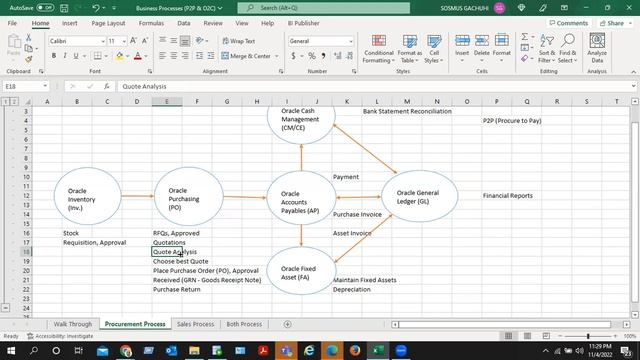Image resolution: width=640 pixels, height=360 pixels.
Task: Open Cell Styles gallery
Action: (434, 49)
